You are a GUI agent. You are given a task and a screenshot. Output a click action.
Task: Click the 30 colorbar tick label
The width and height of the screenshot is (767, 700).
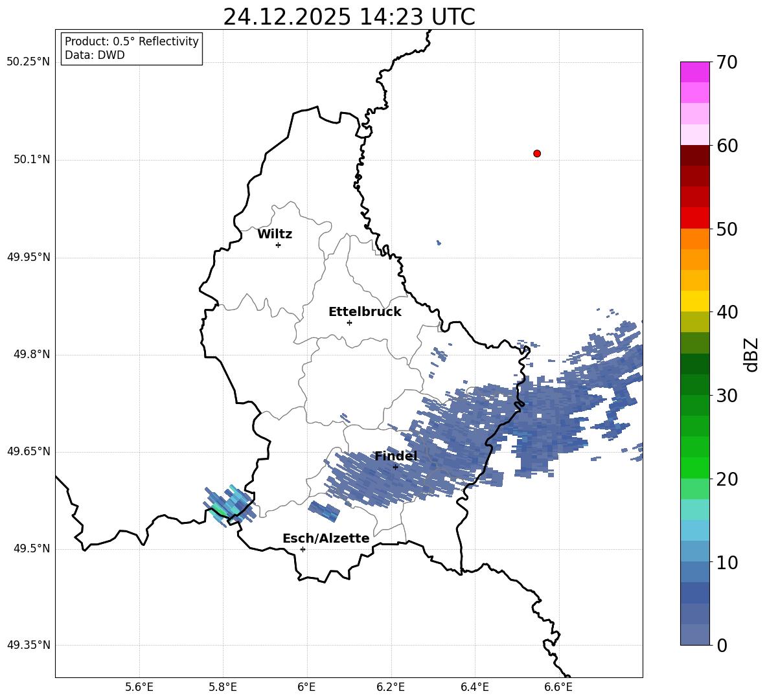(727, 395)
